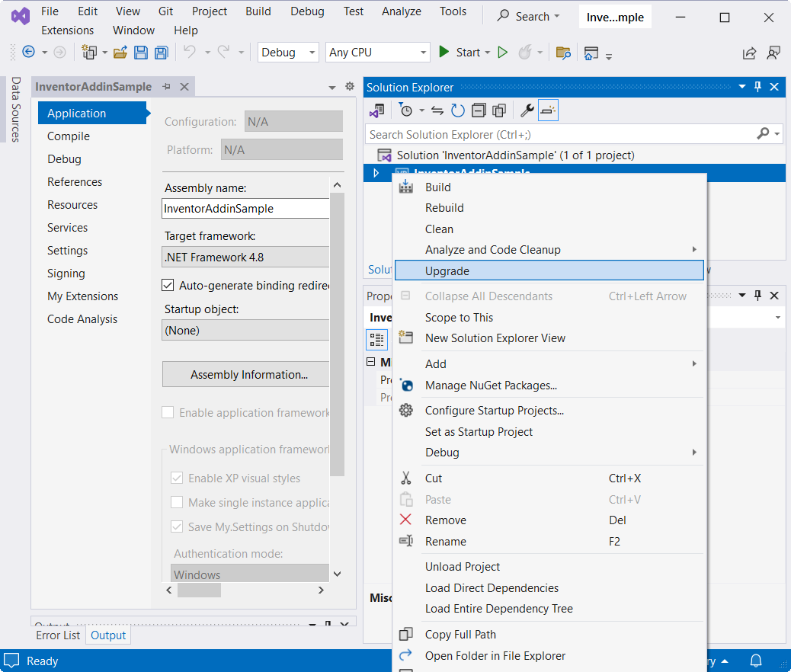The image size is (791, 672).
Task: Click the designer scroll down arrow
Action: point(338,574)
